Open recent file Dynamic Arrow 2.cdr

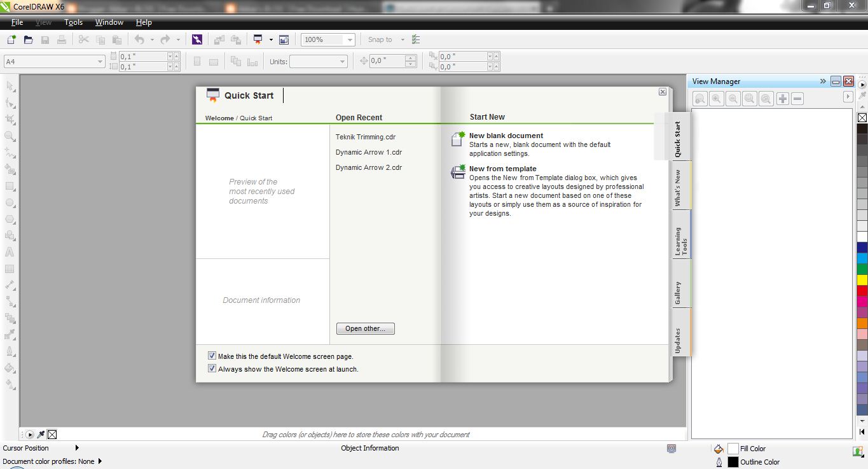point(369,167)
